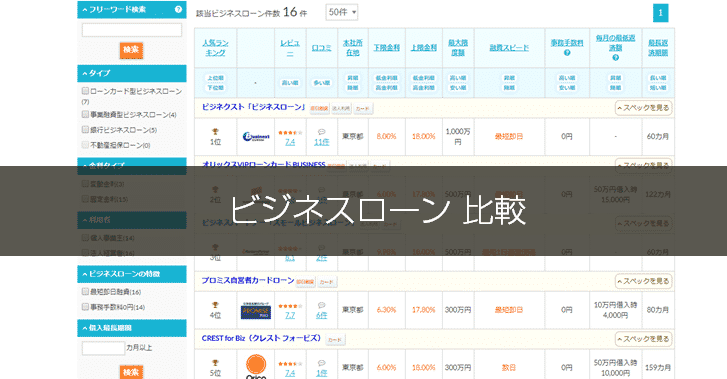Open the 11件 reviews link

pos(321,142)
